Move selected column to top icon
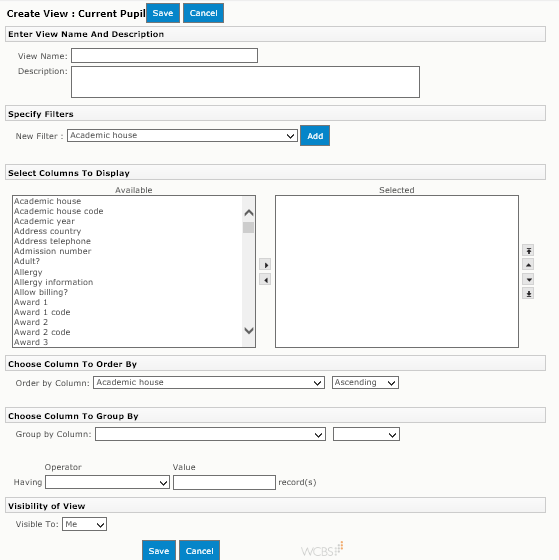Image resolution: width=559 pixels, height=560 pixels. 528,250
